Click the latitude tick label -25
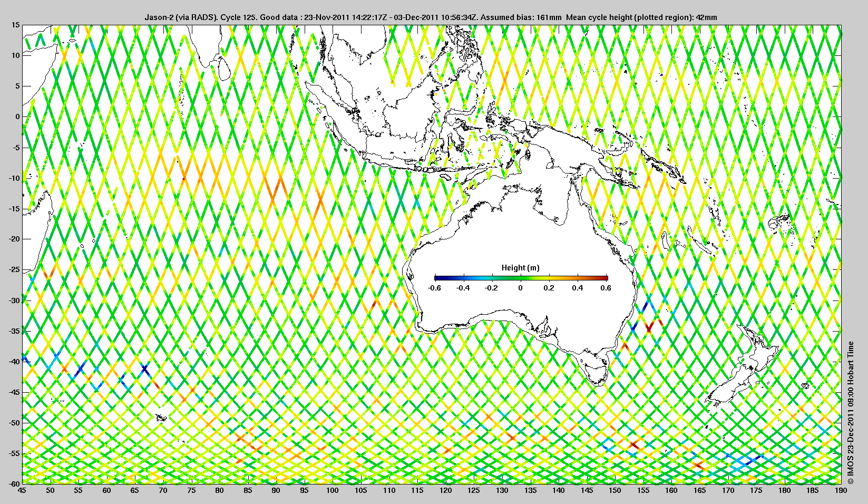Screen dimensions: 868x504 tap(14, 270)
